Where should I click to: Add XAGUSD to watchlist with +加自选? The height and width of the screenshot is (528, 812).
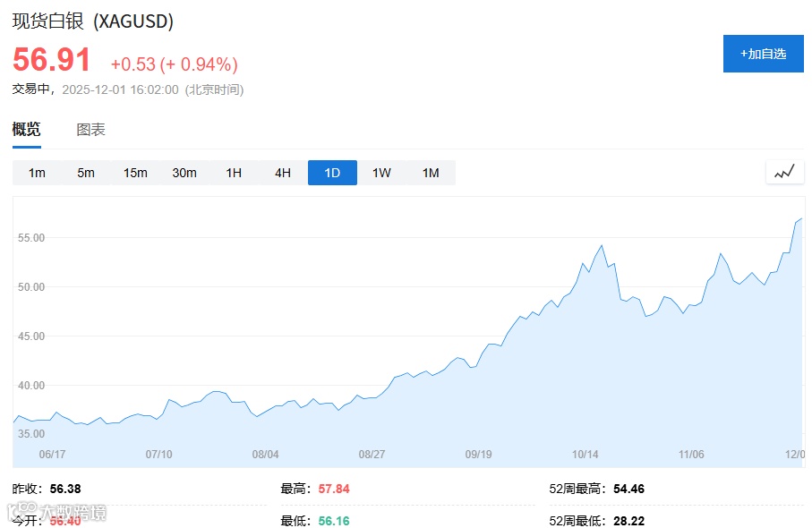tap(764, 54)
